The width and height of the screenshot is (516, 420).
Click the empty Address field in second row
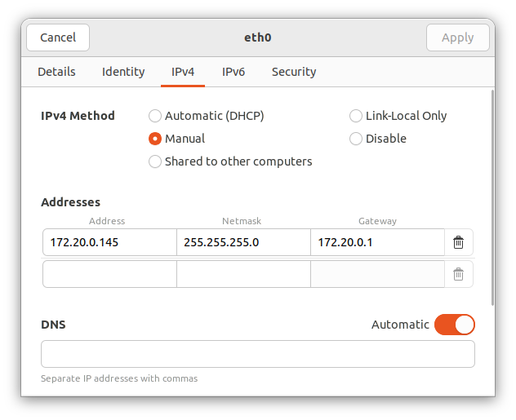[110, 274]
